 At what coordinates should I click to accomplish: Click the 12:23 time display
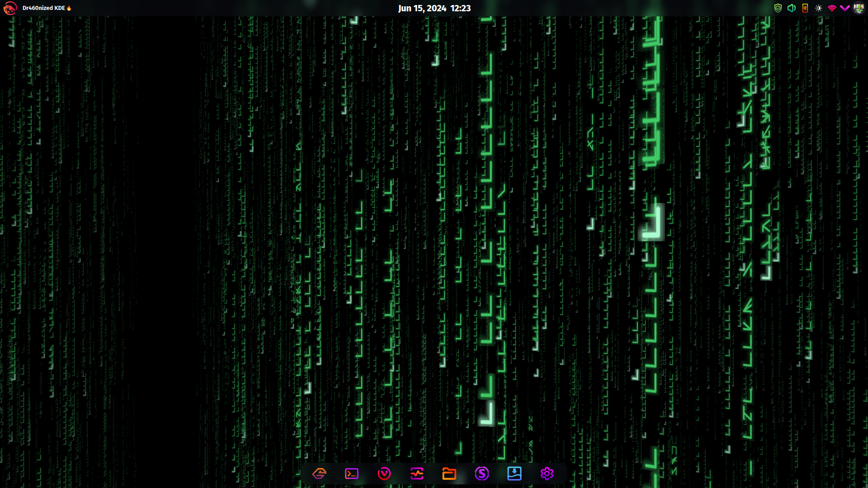pyautogui.click(x=460, y=8)
